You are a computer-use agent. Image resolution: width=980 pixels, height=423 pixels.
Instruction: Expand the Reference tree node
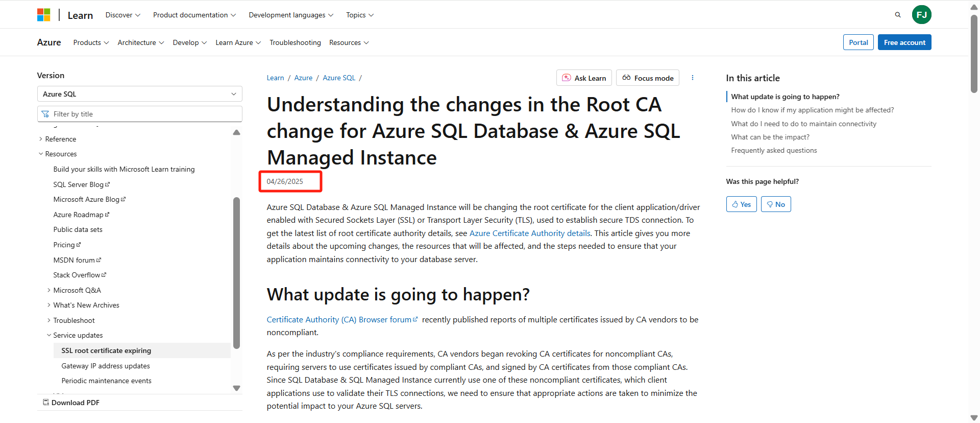(57, 139)
